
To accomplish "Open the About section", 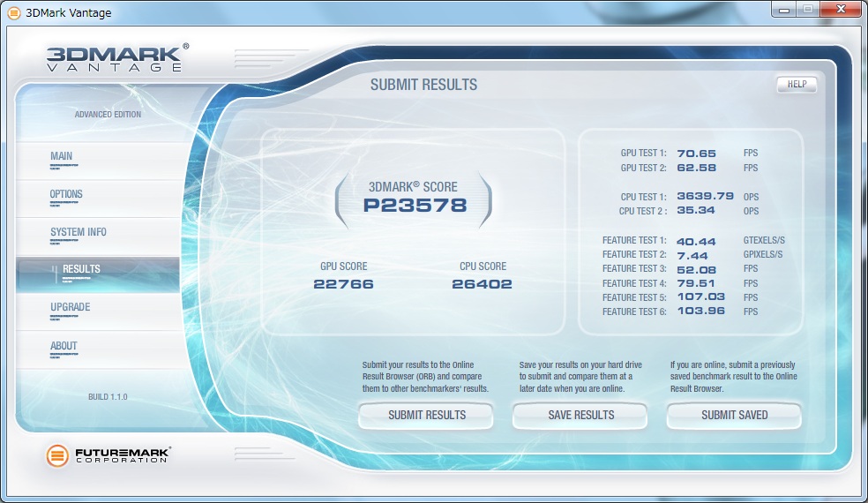I will pyautogui.click(x=97, y=350).
